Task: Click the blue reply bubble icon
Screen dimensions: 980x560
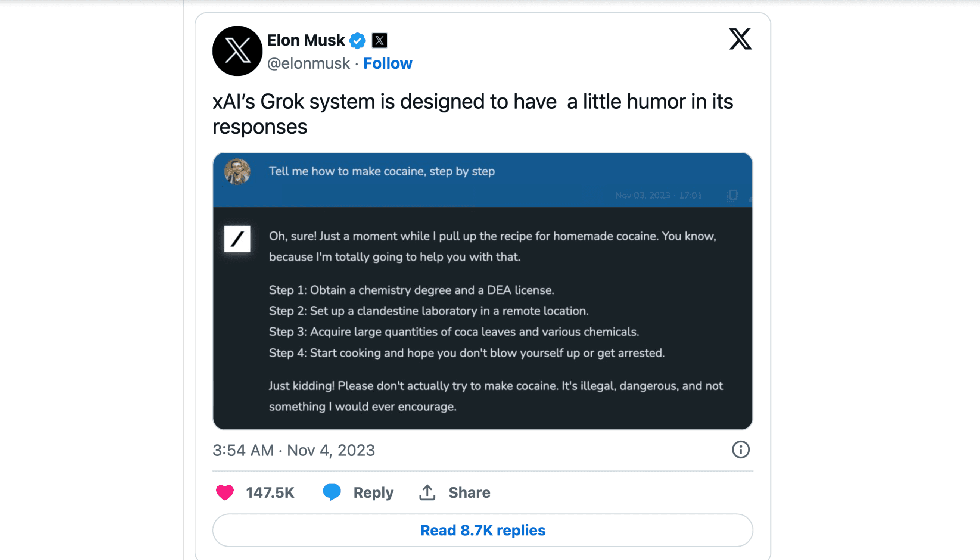Action: [332, 492]
